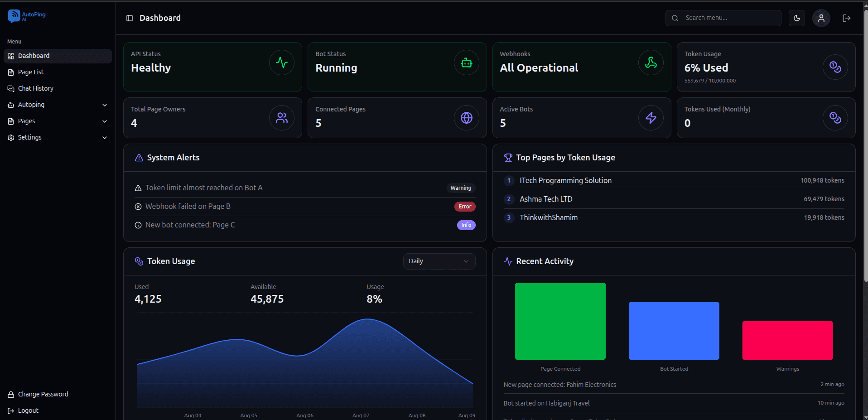Click the Token Usage chart heading icon

[139, 261]
